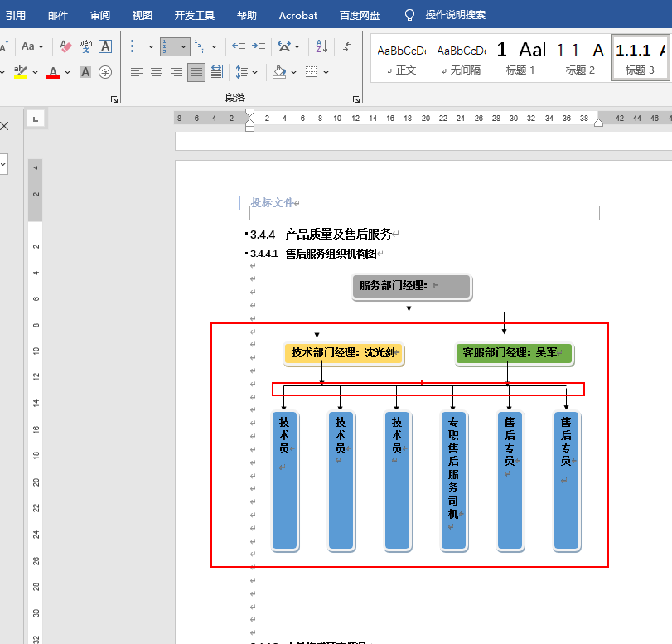
Task: Apply bullet list
Action: (136, 46)
